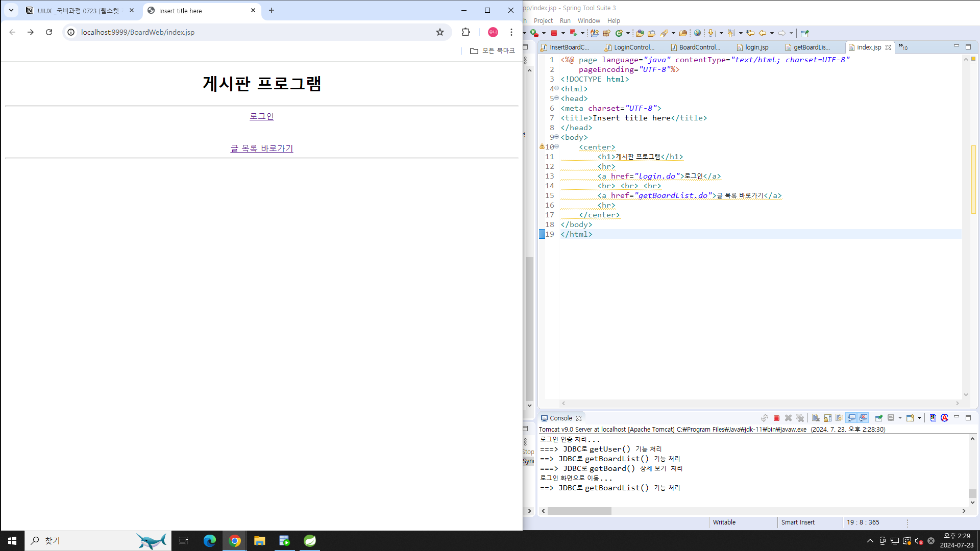Collapse the center tag at line 10
Viewport: 980px width, 551px height.
pyautogui.click(x=557, y=146)
